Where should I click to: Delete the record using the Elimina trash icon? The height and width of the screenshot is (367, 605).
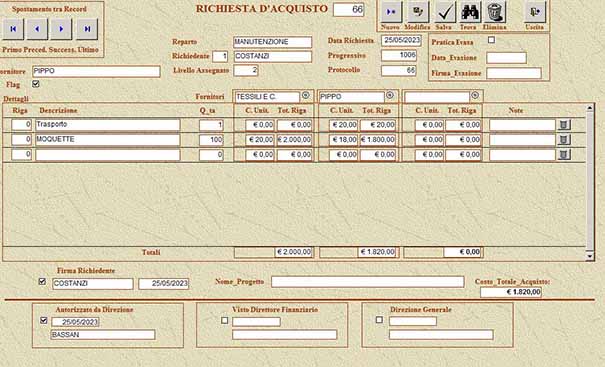495,12
